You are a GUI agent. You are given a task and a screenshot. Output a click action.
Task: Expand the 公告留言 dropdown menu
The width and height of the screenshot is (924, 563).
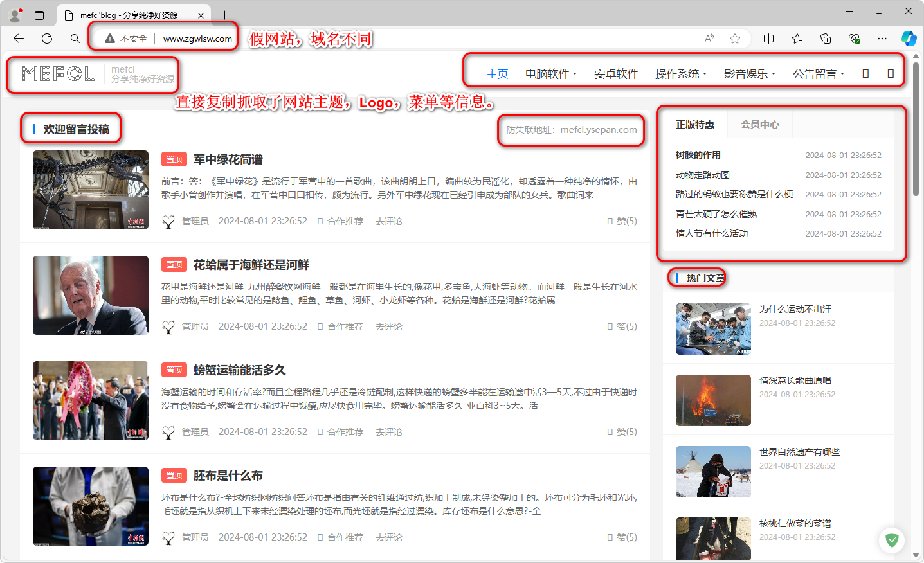[819, 74]
